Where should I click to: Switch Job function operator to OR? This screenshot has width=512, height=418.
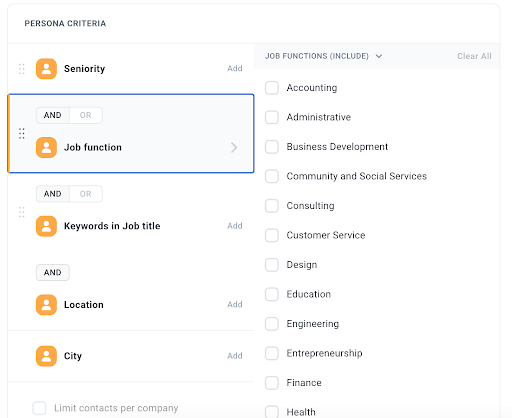click(x=86, y=115)
